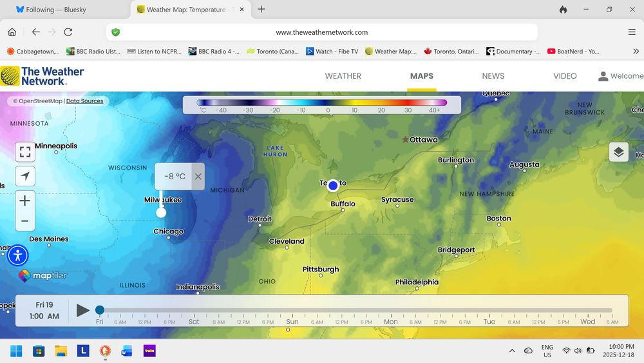644x363 pixels.
Task: Click the timeline slider handle at Fri
Action: click(x=99, y=310)
